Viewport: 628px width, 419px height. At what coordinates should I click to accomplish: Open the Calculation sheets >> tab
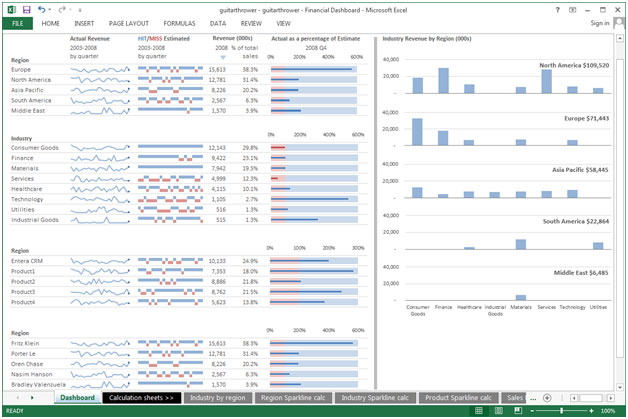[141, 398]
